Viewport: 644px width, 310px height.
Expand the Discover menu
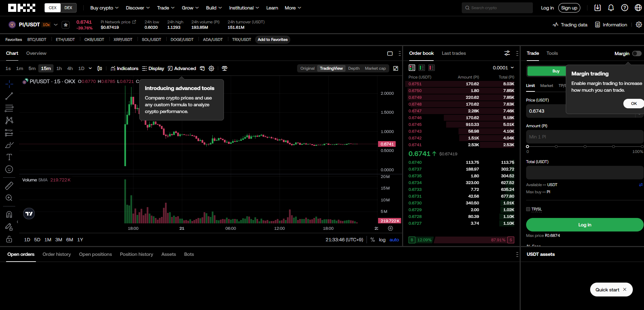(x=138, y=8)
